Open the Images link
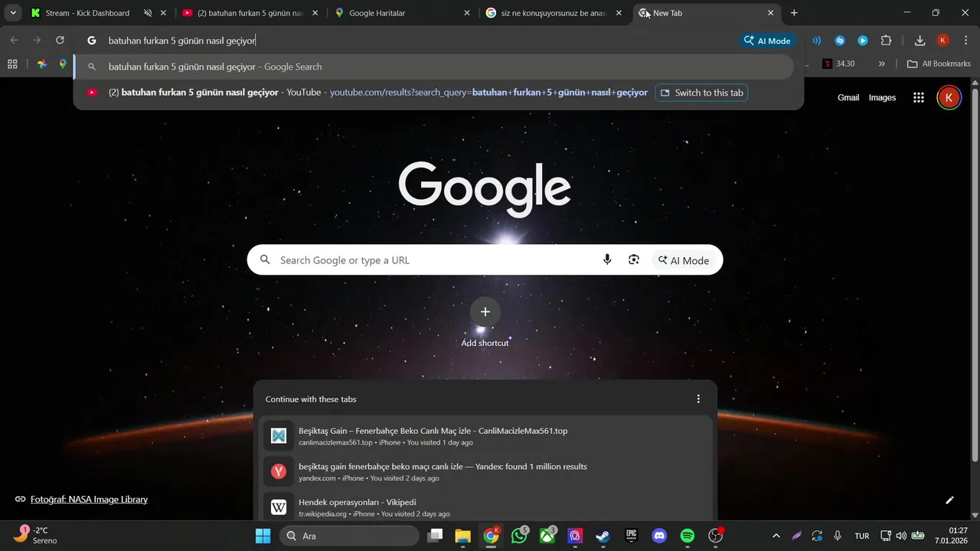This screenshot has width=980, height=551. point(882,97)
